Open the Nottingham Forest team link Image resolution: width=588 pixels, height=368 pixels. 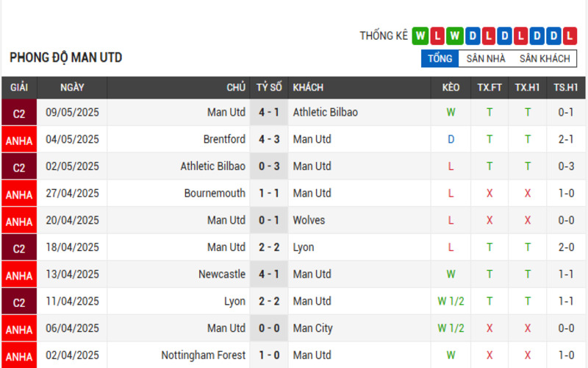[x=204, y=355]
